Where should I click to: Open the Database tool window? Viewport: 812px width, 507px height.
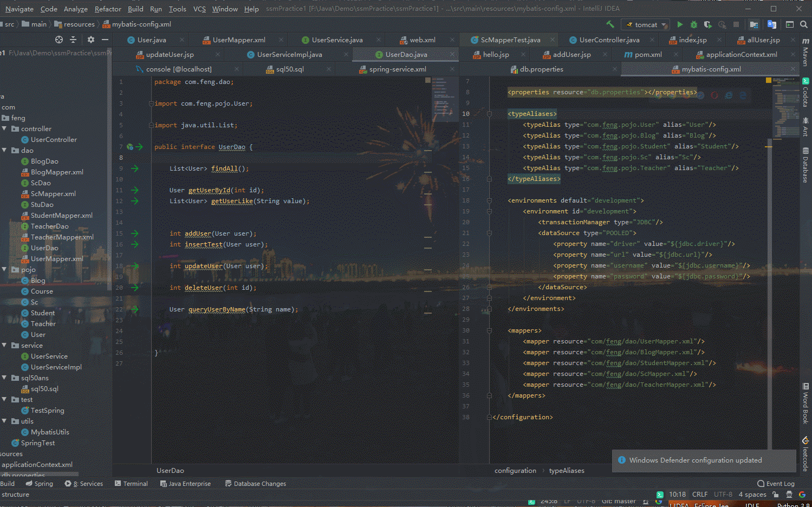(805, 165)
